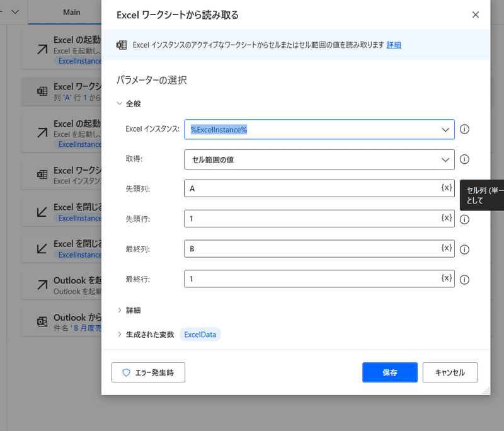Expand the 生成された変数 section

[x=120, y=335]
